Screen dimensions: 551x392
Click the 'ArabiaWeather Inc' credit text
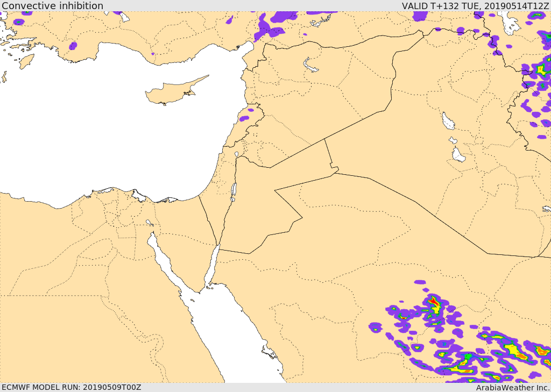point(513,388)
